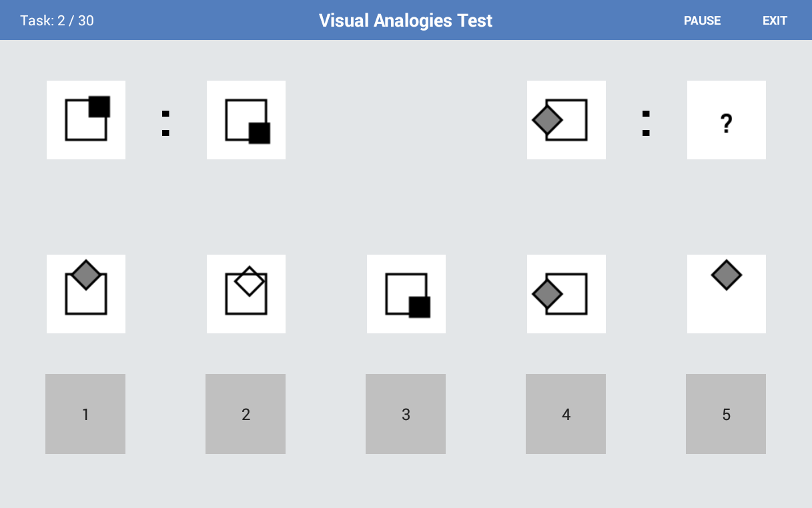This screenshot has width=812, height=508.
Task: Click option image with black square at bottom-right
Action: click(406, 294)
